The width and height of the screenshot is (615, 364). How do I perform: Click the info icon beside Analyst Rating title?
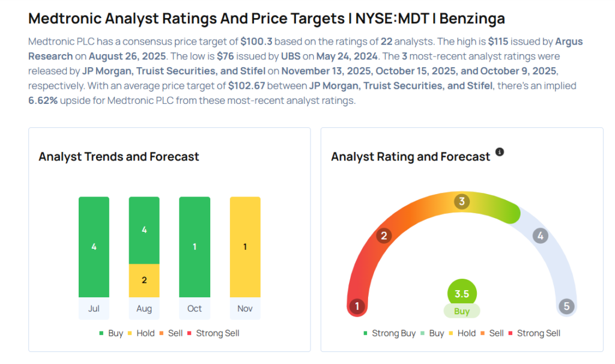(500, 153)
